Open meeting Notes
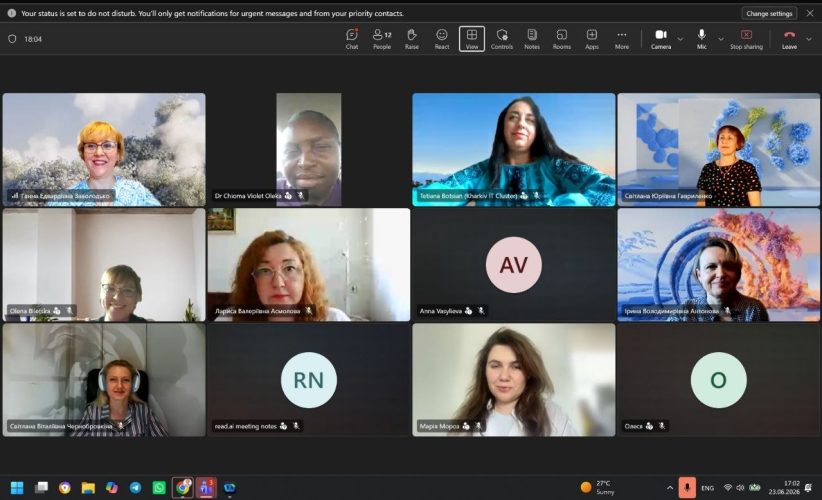Image resolution: width=822 pixels, height=500 pixels. click(532, 39)
